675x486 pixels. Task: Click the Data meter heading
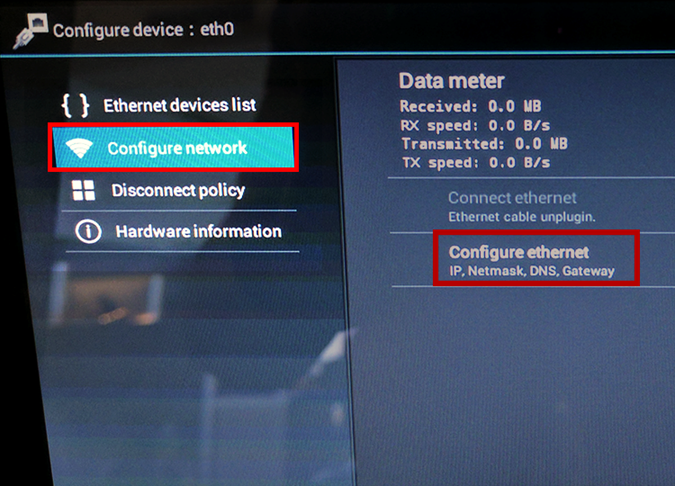point(452,81)
